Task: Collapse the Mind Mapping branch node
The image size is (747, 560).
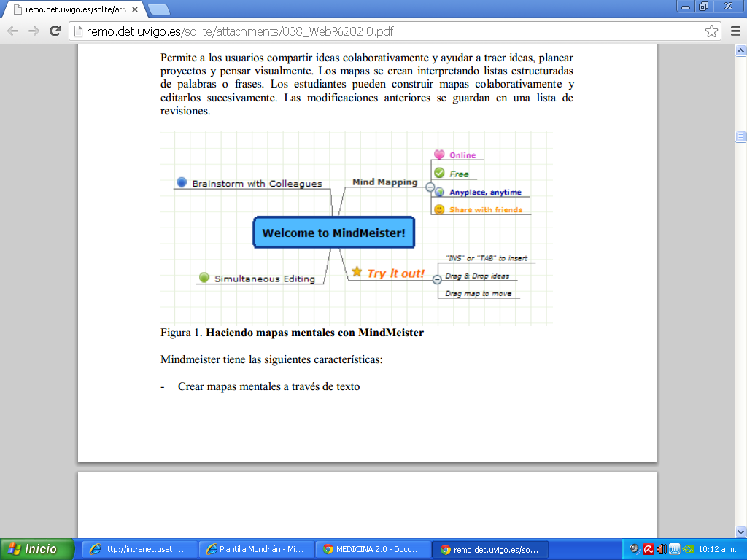Action: point(430,187)
